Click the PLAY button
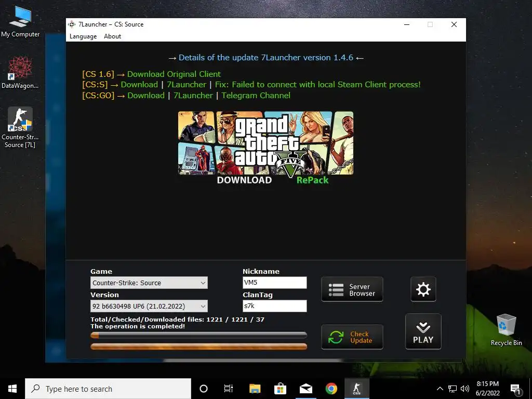Viewport: 532px width, 399px height. (x=423, y=331)
